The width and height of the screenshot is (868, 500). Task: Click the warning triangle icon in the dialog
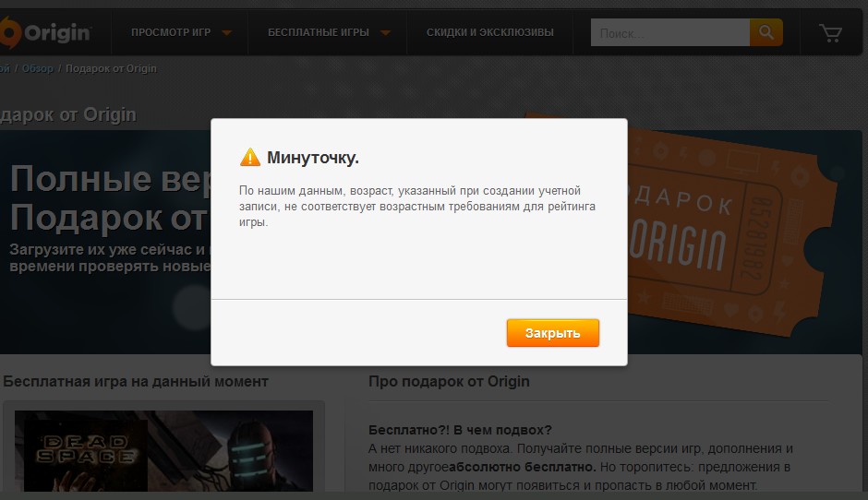[x=249, y=158]
